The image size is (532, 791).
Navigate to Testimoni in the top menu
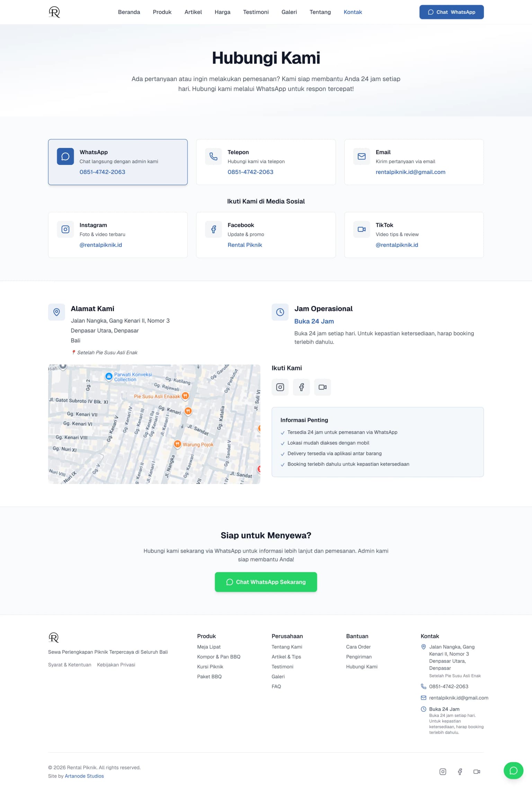click(x=256, y=12)
